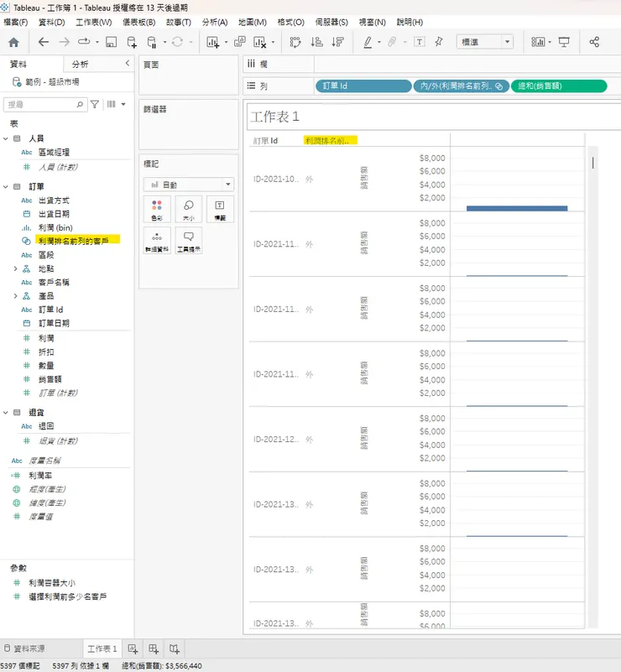Click the refresh/run update icon
The width and height of the screenshot is (621, 672).
click(177, 42)
